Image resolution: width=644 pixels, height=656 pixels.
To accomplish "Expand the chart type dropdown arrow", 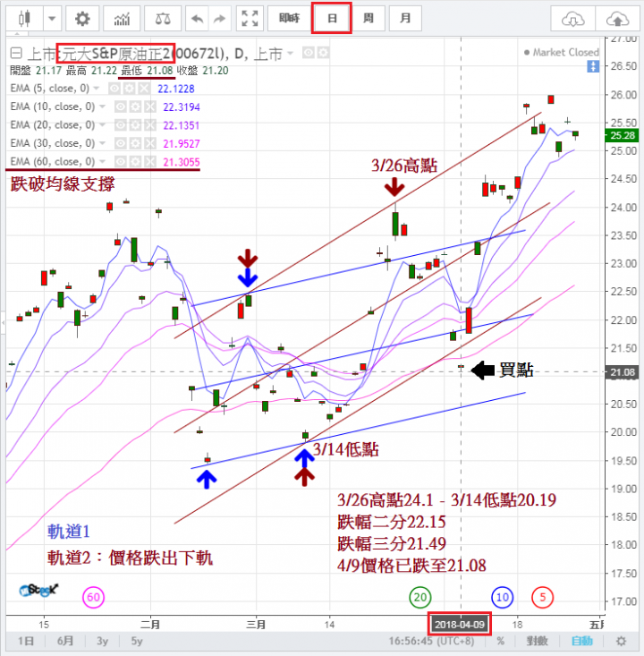I will pyautogui.click(x=52, y=19).
